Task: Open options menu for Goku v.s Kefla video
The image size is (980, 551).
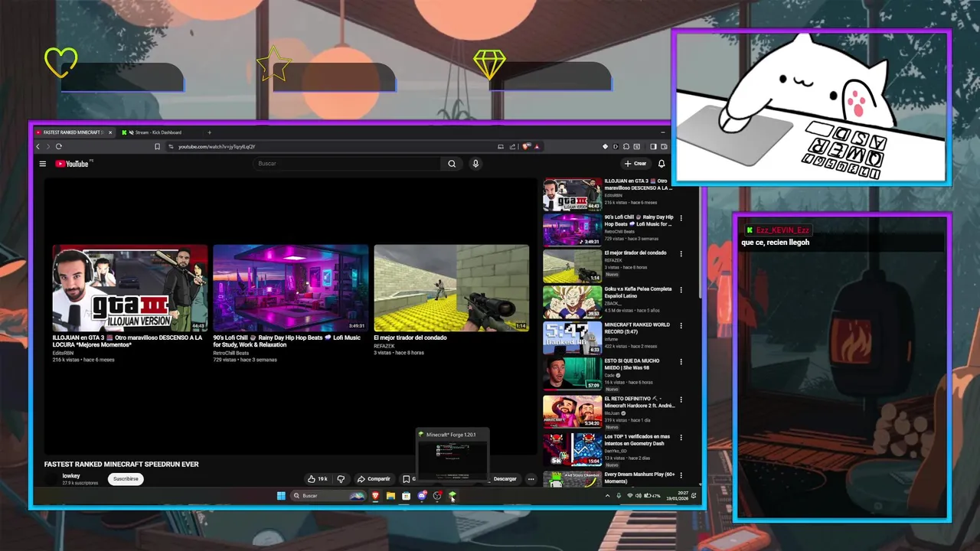Action: point(681,290)
